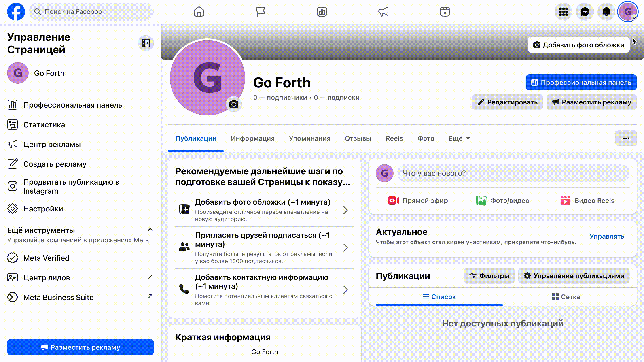Open Messenger chats icon
644x362 pixels.
tap(585, 12)
